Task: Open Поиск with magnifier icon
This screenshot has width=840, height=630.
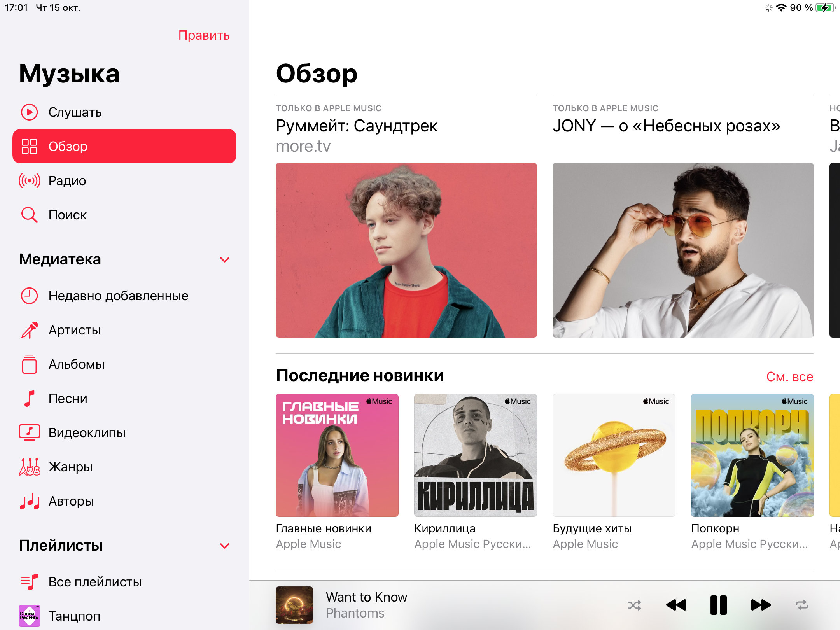Action: [x=124, y=215]
